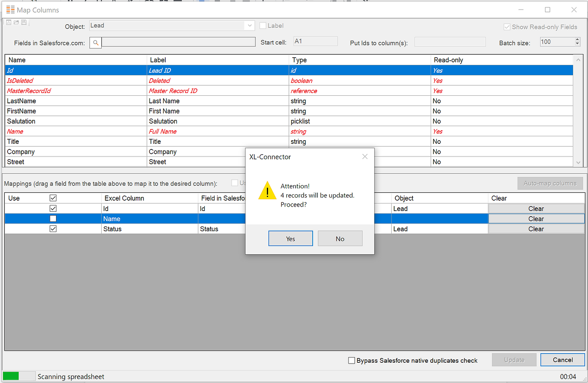Sort fields by the Read-only column header
588x383 pixels.
(502, 60)
